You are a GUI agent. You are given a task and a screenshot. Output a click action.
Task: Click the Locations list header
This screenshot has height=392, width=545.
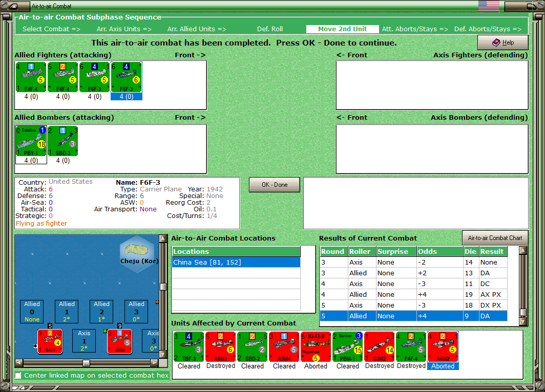[236, 251]
